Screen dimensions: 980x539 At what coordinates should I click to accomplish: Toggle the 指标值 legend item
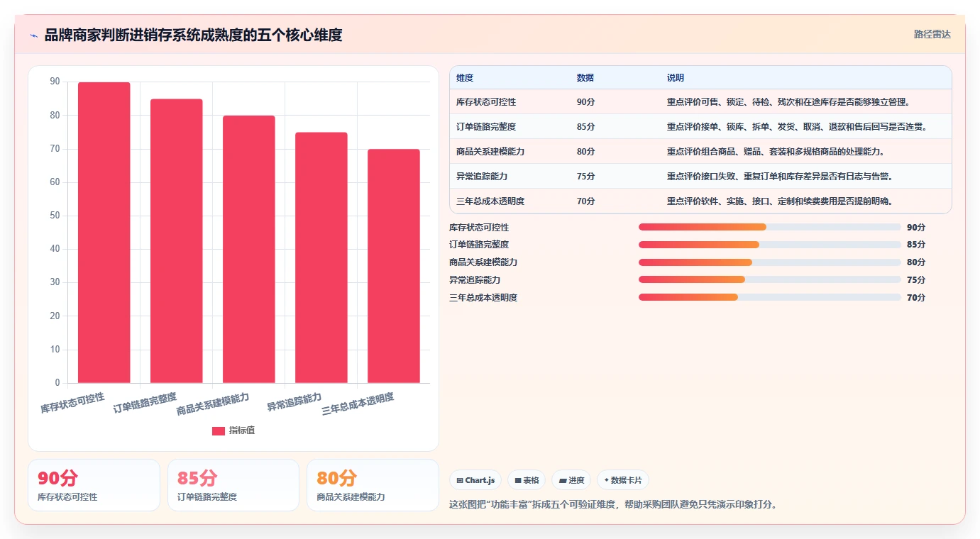tap(233, 430)
